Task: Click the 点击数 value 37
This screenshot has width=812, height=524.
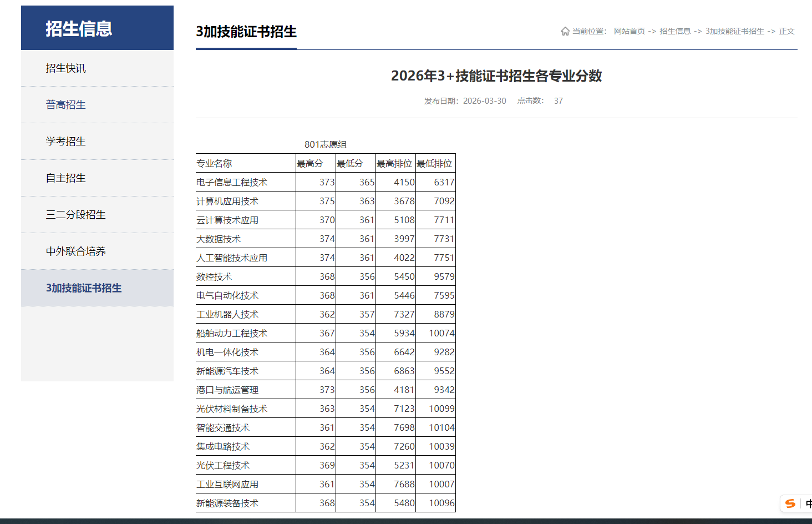Action: point(559,100)
